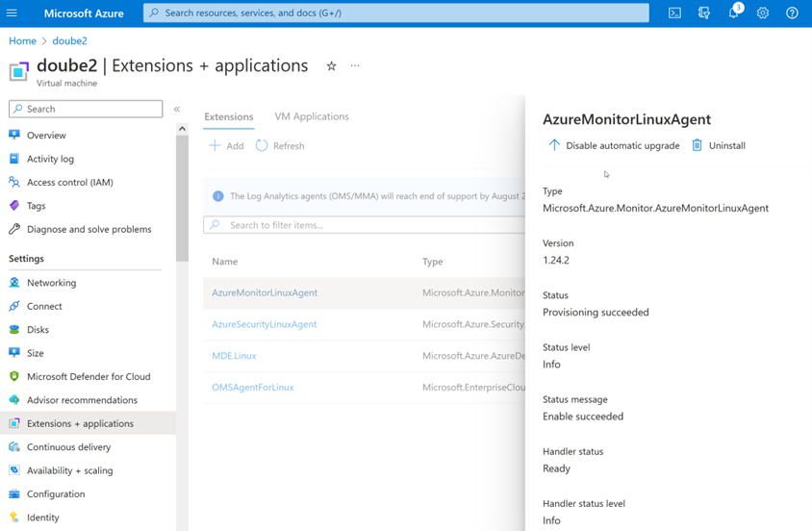812x531 pixels.
Task: Click the Microsoft.Azure.Monitor.AzureMonitorLinuxAgent type value
Action: pyautogui.click(x=655, y=208)
